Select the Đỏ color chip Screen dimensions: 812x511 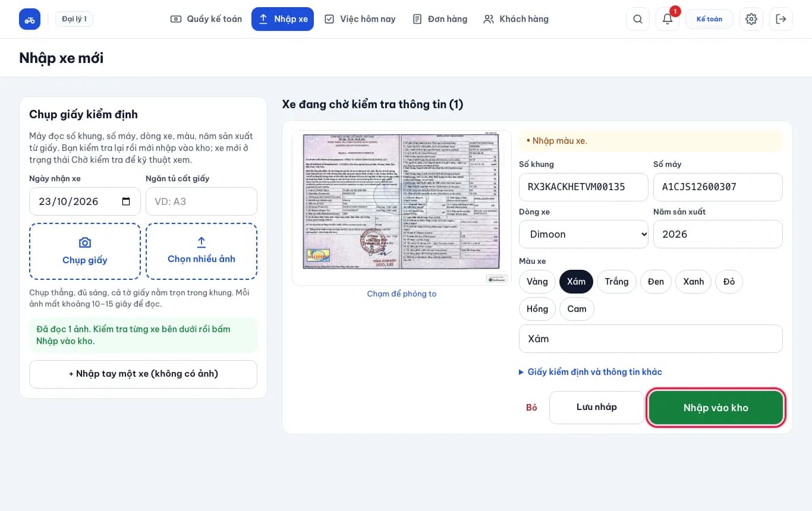pyautogui.click(x=729, y=282)
